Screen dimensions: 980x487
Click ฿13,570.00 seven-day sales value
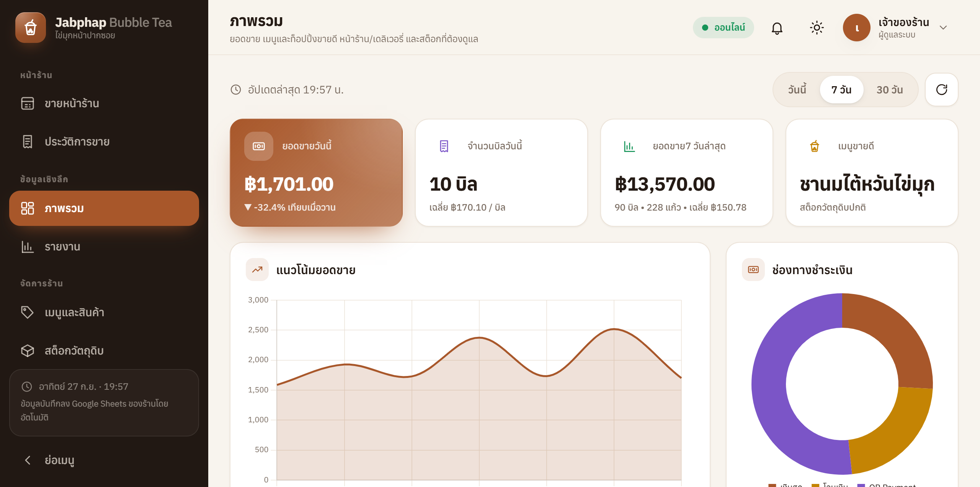pyautogui.click(x=665, y=184)
